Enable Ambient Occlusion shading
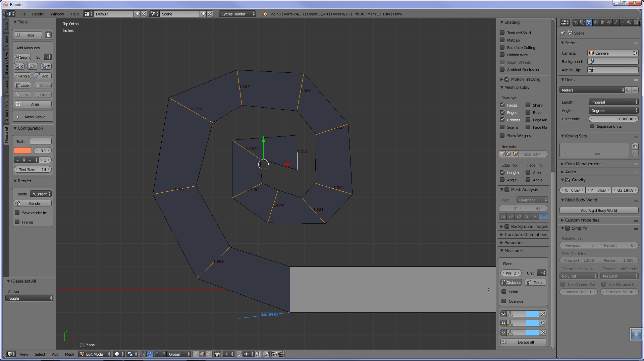 pos(502,69)
